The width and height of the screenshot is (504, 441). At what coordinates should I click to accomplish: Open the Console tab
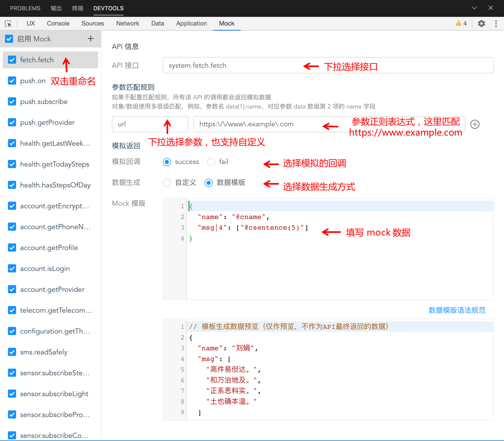point(58,24)
